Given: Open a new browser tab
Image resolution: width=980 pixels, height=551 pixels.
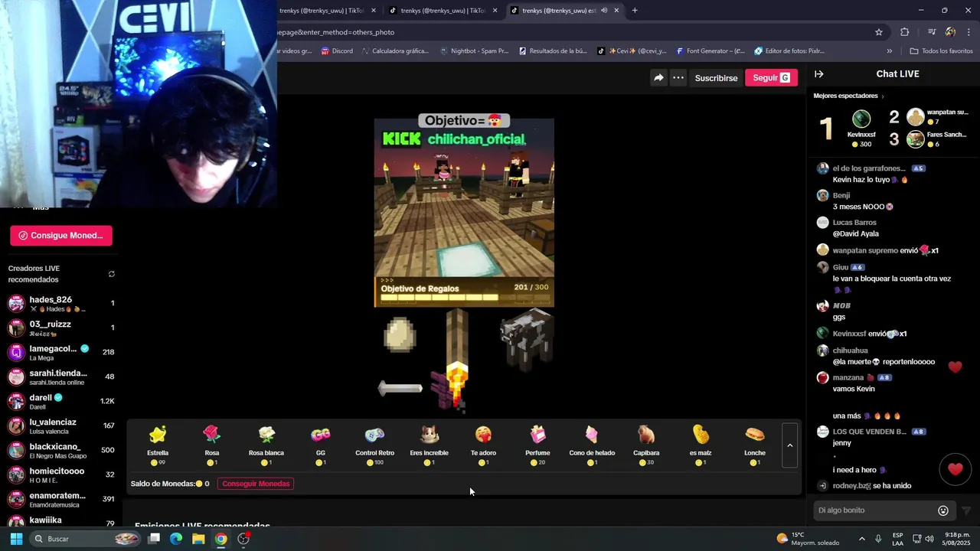Looking at the screenshot, I should tap(635, 11).
